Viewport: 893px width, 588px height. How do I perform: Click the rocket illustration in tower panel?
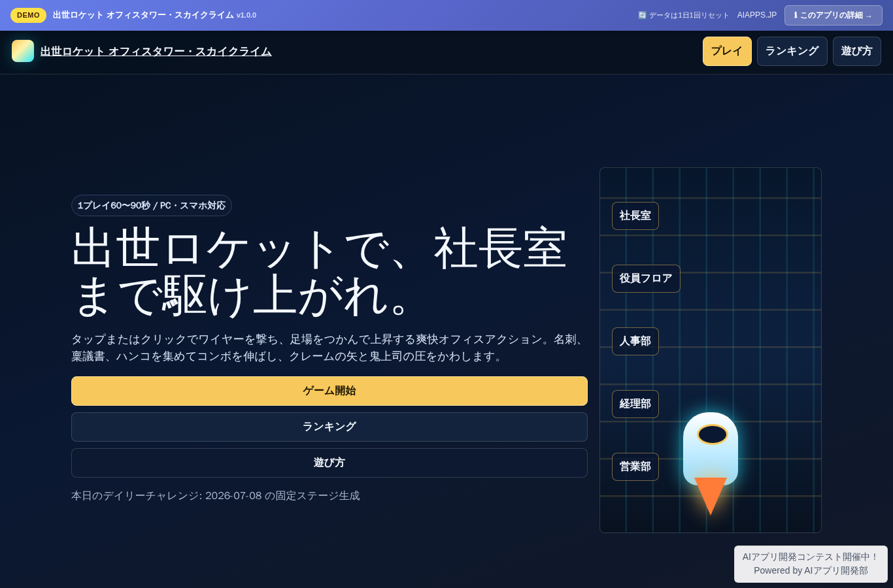[x=711, y=463]
